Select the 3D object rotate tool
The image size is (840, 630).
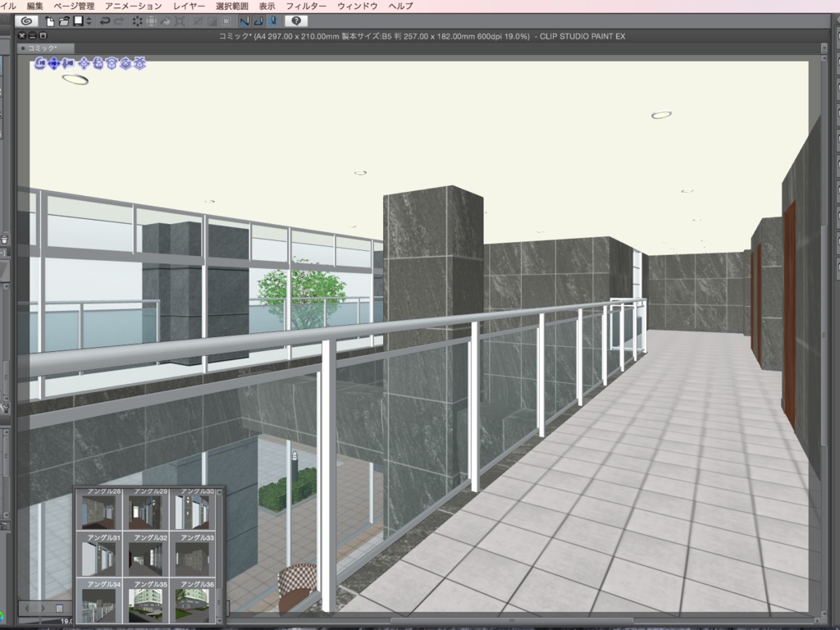[112, 64]
